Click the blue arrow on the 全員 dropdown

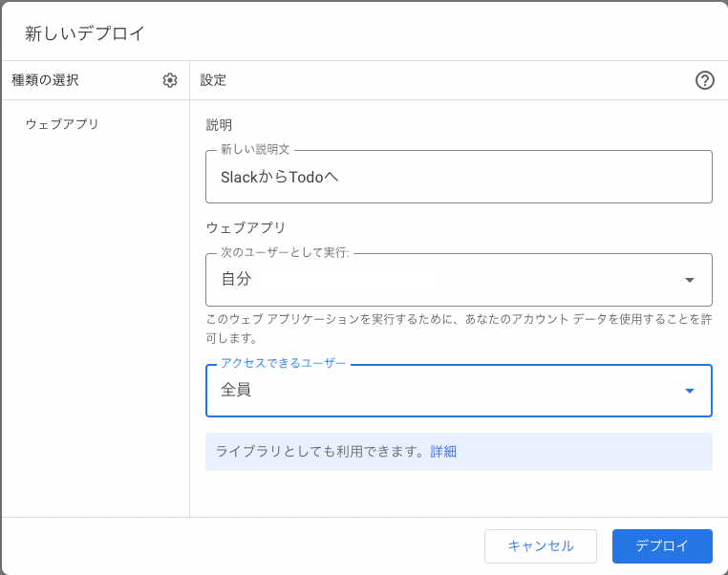coord(690,391)
